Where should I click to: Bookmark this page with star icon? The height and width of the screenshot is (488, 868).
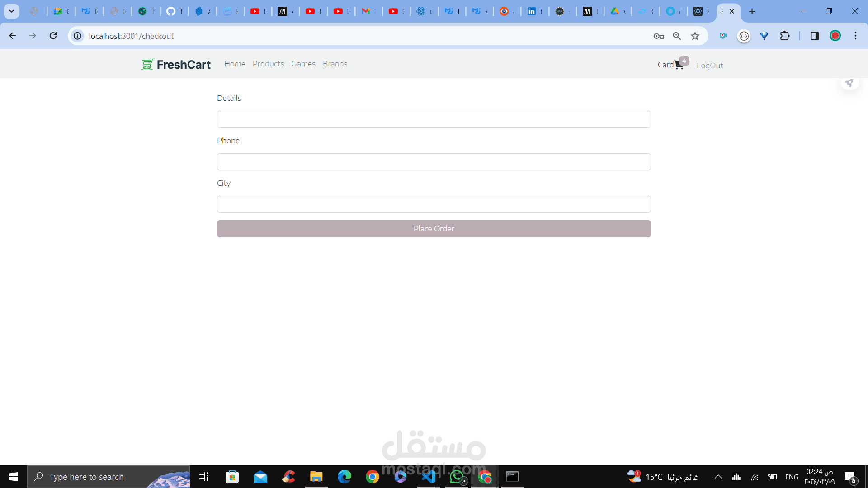(695, 36)
